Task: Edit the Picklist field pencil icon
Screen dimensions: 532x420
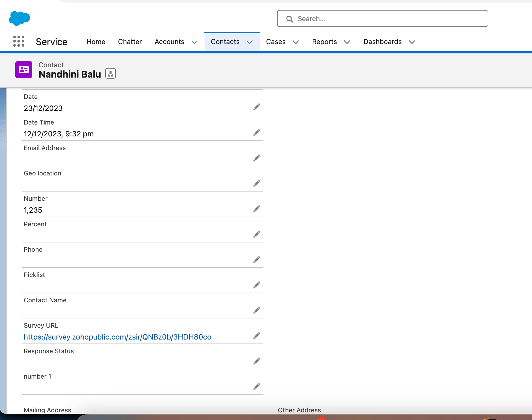Action: 256,285
